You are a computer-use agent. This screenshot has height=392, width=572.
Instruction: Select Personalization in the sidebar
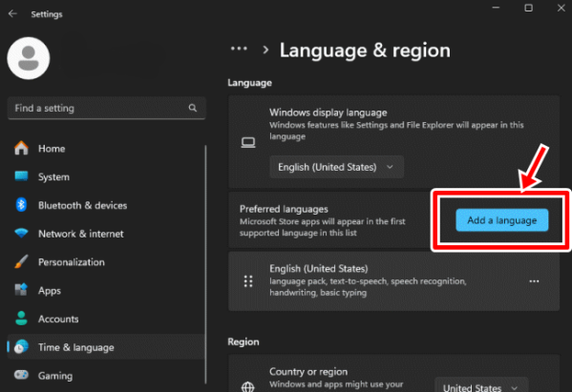coord(106,262)
